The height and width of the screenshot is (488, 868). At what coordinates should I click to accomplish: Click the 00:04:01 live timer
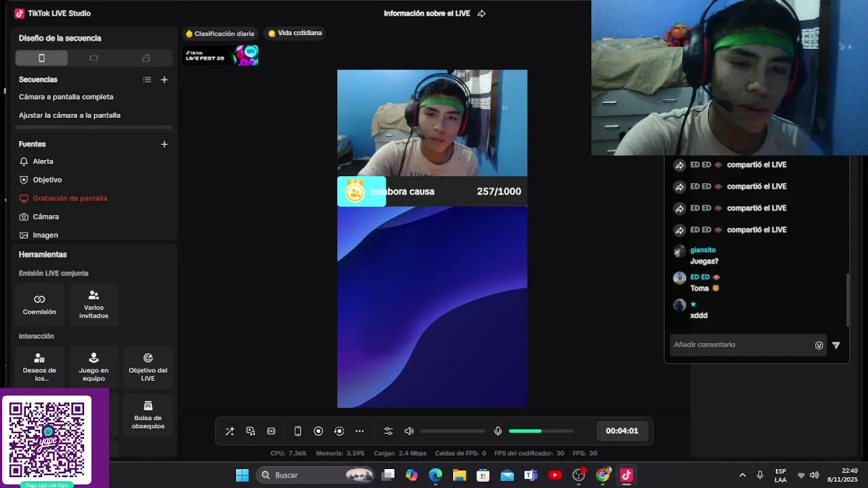[x=622, y=431]
